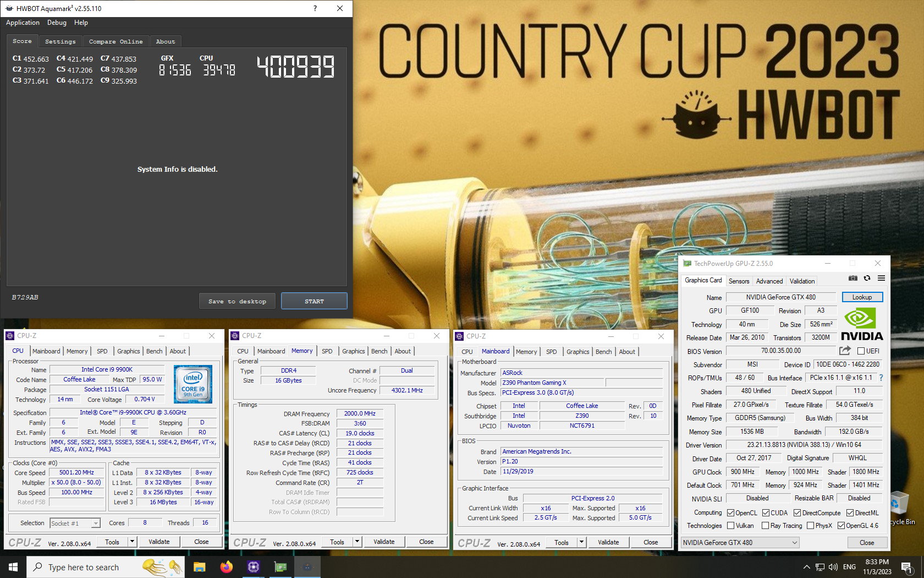Click Validate in the CPU-Z CPU window

(x=159, y=542)
